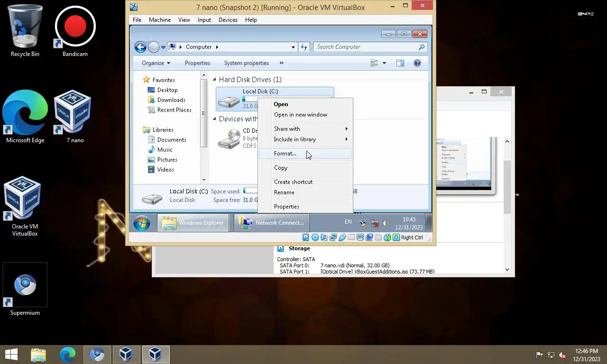
Task: Toggle the preview pane
Action: pos(400,63)
